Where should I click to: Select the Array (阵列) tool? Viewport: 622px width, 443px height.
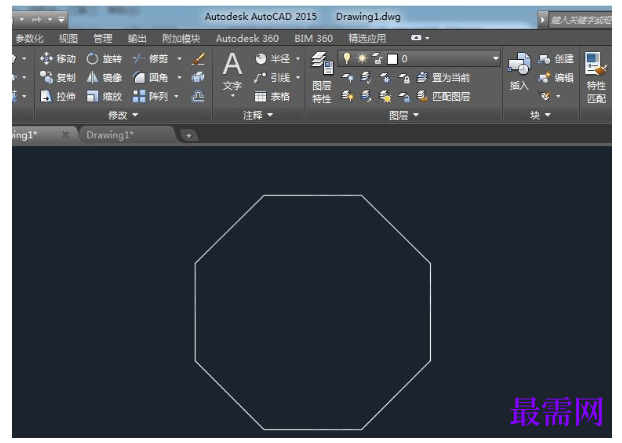[x=150, y=96]
